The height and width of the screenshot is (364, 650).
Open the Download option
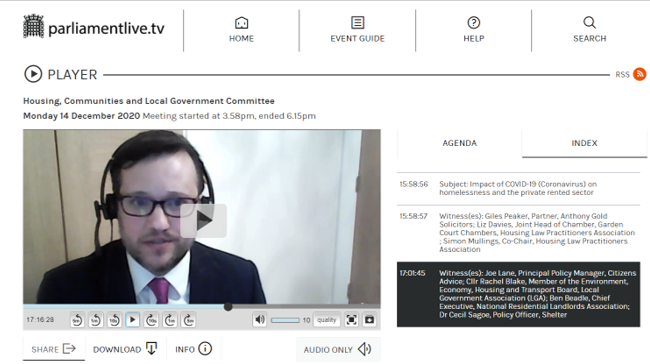point(125,349)
